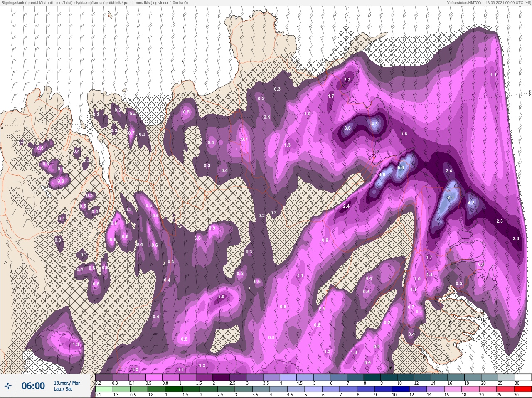Viewport: 532px width, 398px height.
Task: Click the 1.4 precipitation value on map
Action: 429,275
